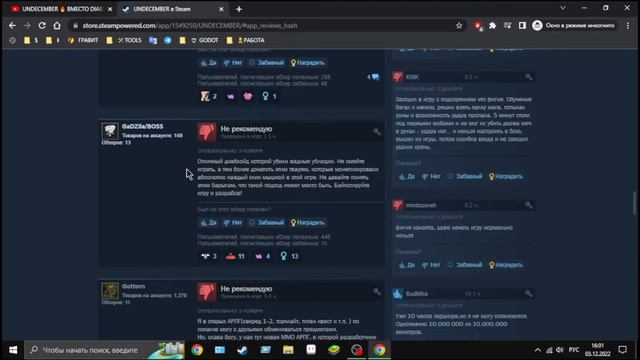The height and width of the screenshot is (360, 640).
Task: Show hidden system tray icons
Action: click(x=538, y=350)
